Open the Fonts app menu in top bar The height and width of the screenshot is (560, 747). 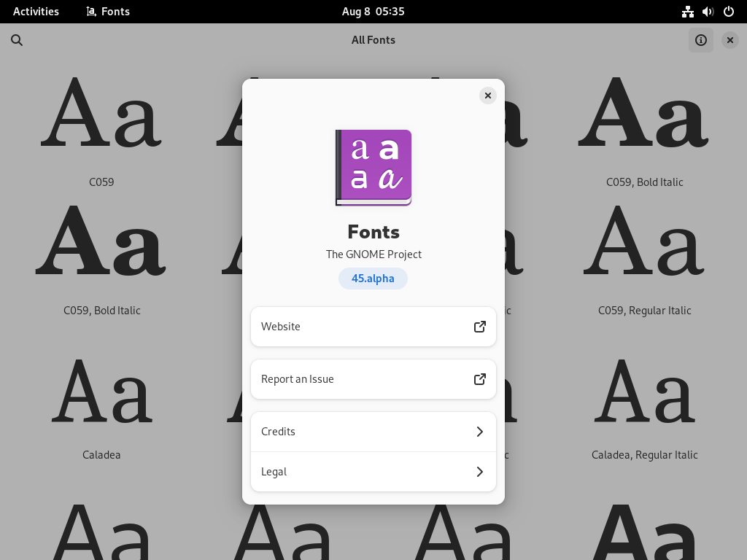tap(108, 12)
